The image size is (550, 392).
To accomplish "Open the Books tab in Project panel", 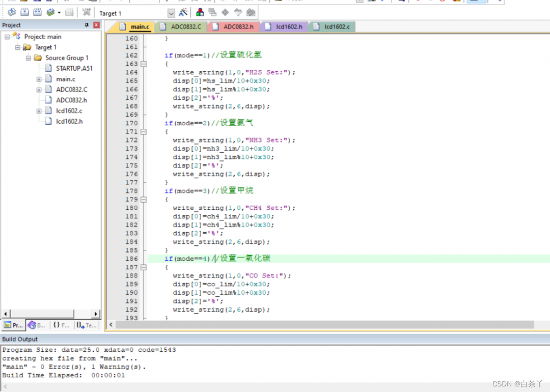I will tap(37, 325).
